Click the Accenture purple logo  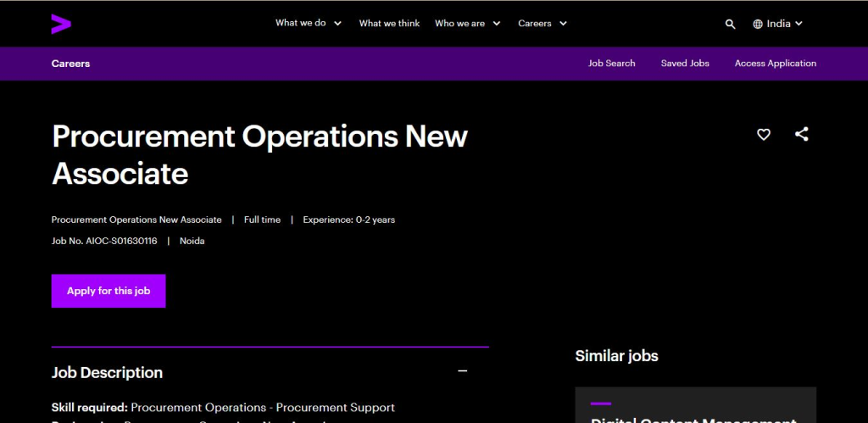pyautogui.click(x=61, y=24)
